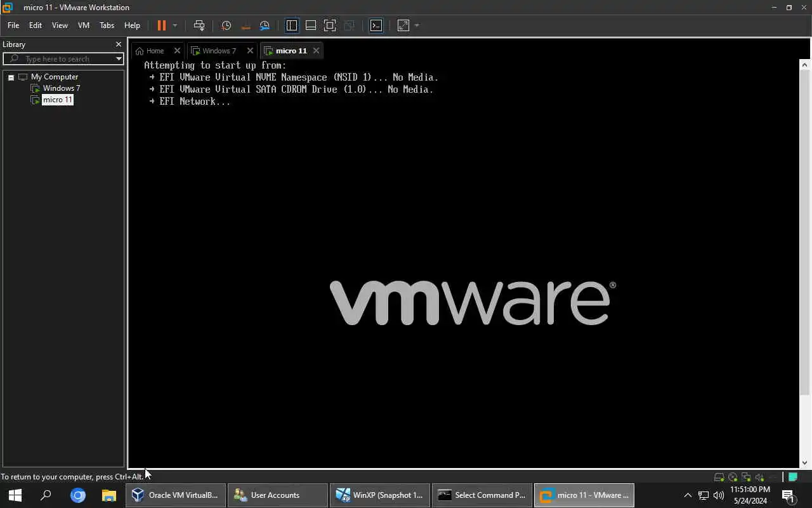The image size is (812, 508).
Task: Switch to Oracle VM VirtualBox taskbar window
Action: click(x=176, y=495)
